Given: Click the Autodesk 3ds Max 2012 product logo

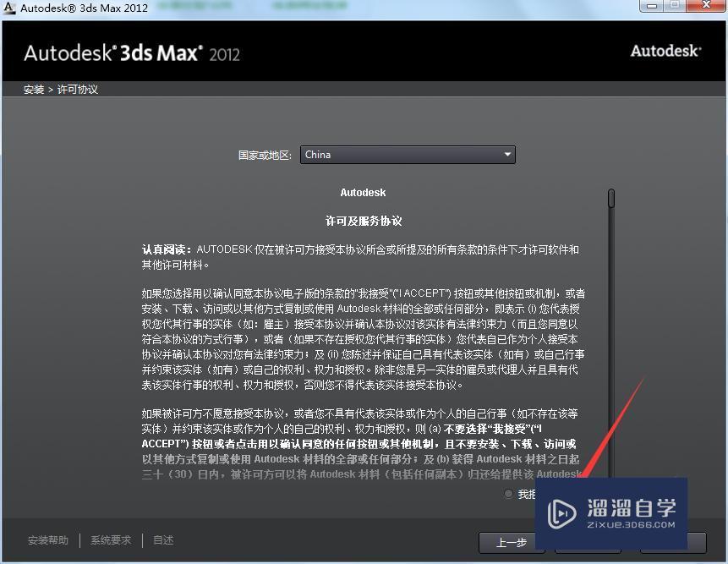Looking at the screenshot, I should point(131,51).
